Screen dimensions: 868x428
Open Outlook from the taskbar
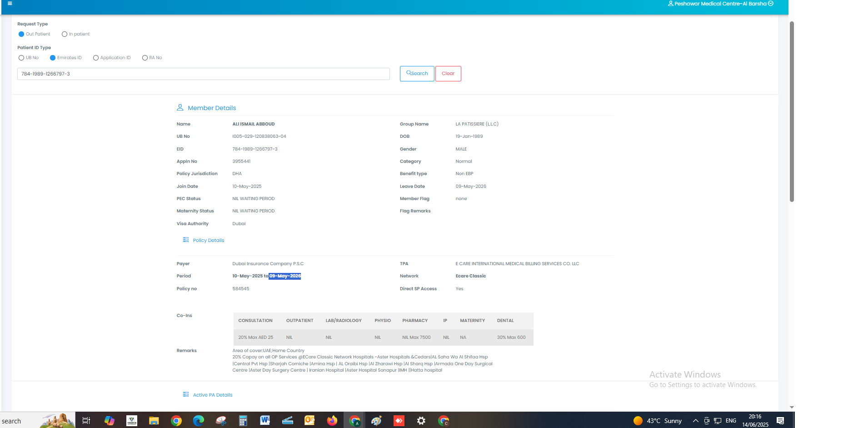click(309, 421)
